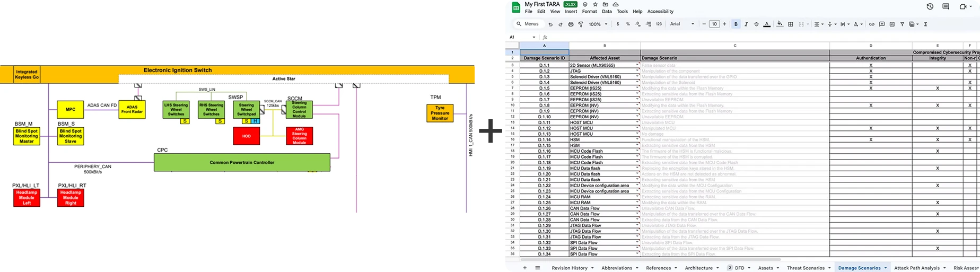Click the merge cells icon
Image resolution: width=980 pixels, height=272 pixels.
pyautogui.click(x=801, y=24)
